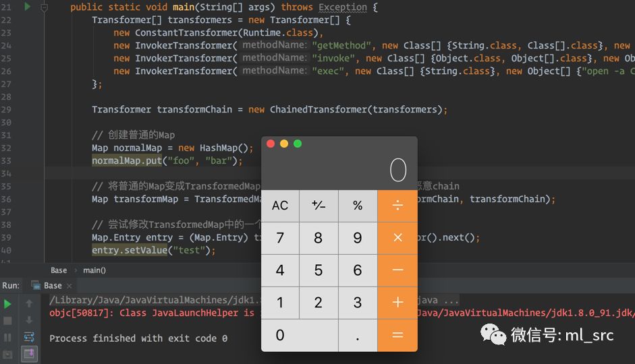Click ChainedTransformer on line 29
635x364 pixels.
click(x=319, y=110)
